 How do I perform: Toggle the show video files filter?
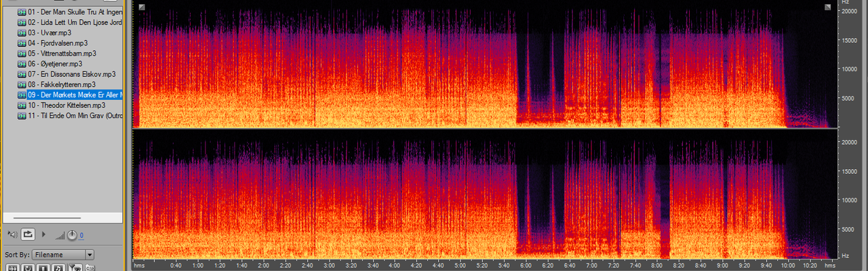pos(43,268)
